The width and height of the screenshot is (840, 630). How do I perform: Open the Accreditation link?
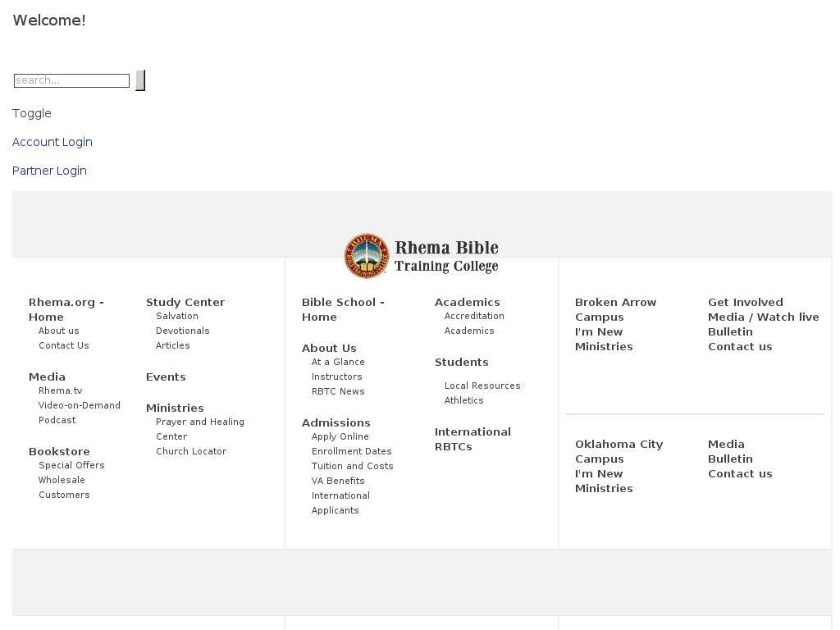[x=474, y=316]
